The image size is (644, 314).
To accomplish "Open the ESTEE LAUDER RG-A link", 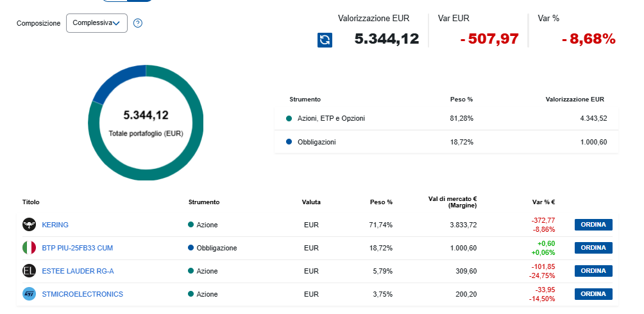I will pos(78,271).
